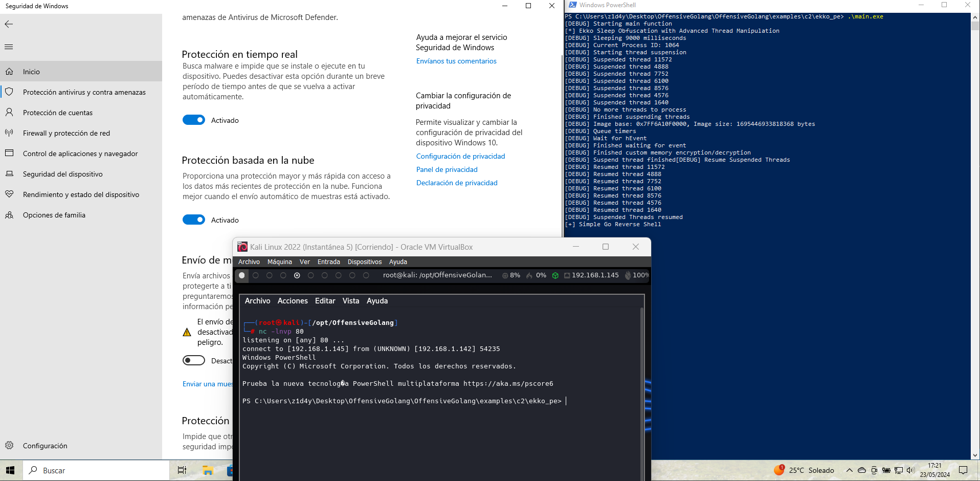This screenshot has height=481, width=980.
Task: Click 'listening on [any] 80' terminal line
Action: coord(294,340)
